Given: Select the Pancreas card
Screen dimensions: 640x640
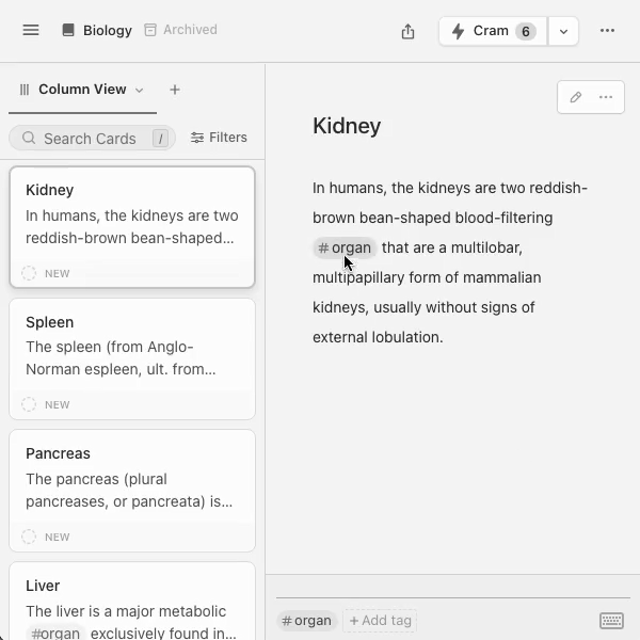Looking at the screenshot, I should (x=132, y=491).
